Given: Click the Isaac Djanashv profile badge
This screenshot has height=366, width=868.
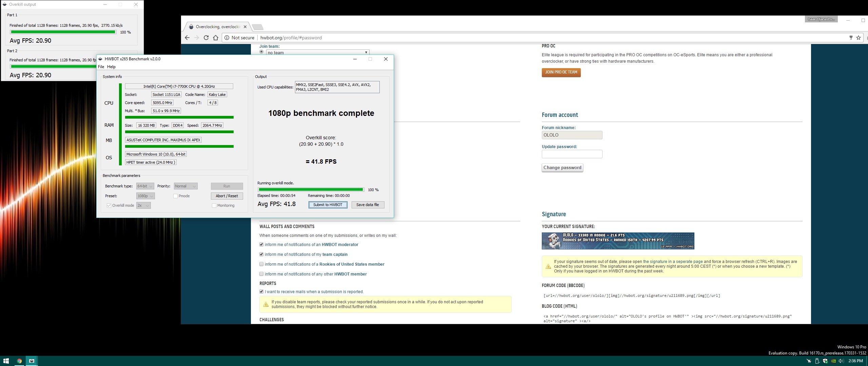Looking at the screenshot, I should click(821, 19).
